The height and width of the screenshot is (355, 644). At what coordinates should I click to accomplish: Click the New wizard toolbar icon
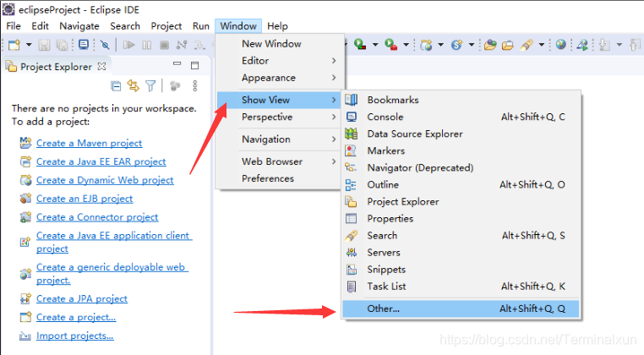pyautogui.click(x=14, y=44)
